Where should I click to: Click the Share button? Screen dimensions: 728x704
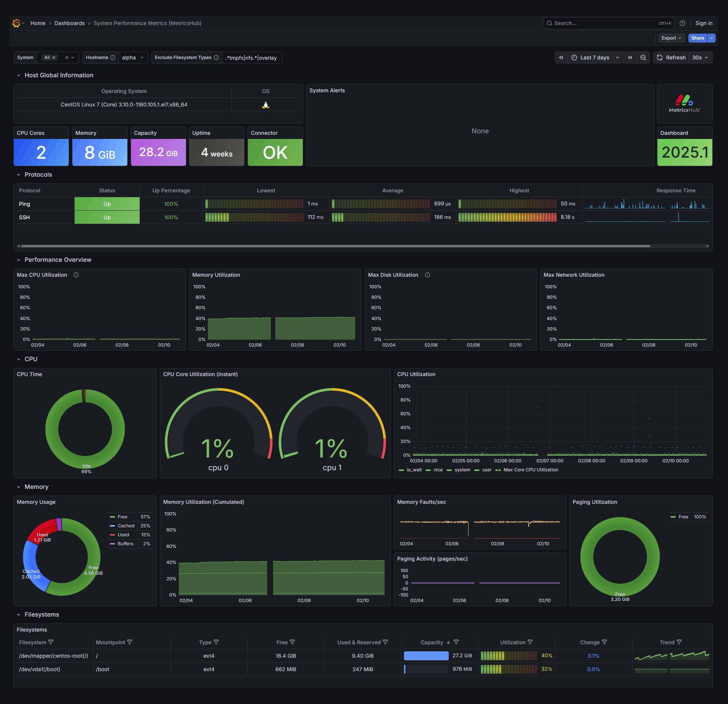point(697,38)
